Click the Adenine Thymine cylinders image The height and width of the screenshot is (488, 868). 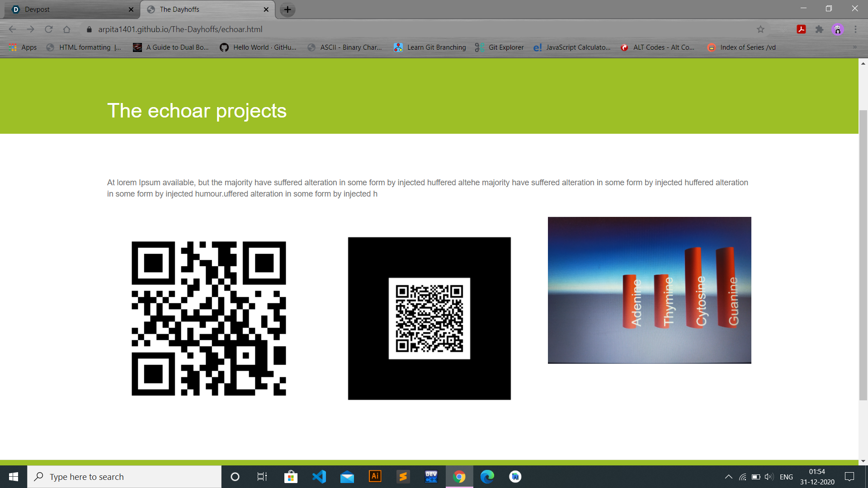coord(650,290)
